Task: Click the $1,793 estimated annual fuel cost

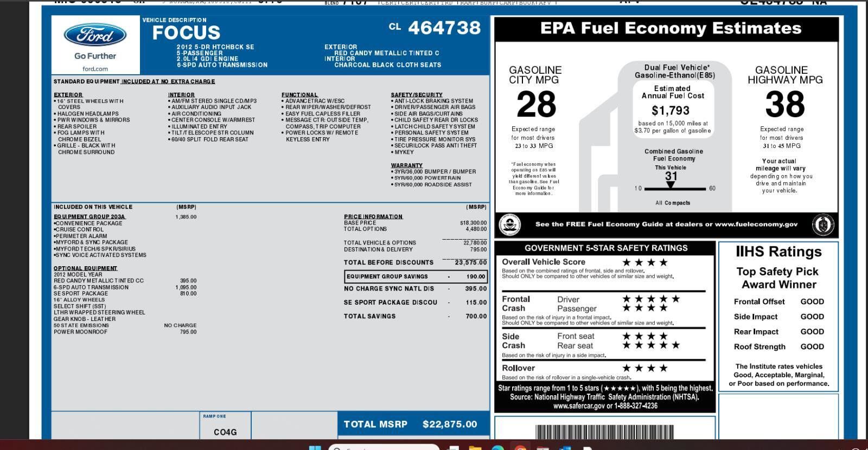Action: [x=671, y=111]
